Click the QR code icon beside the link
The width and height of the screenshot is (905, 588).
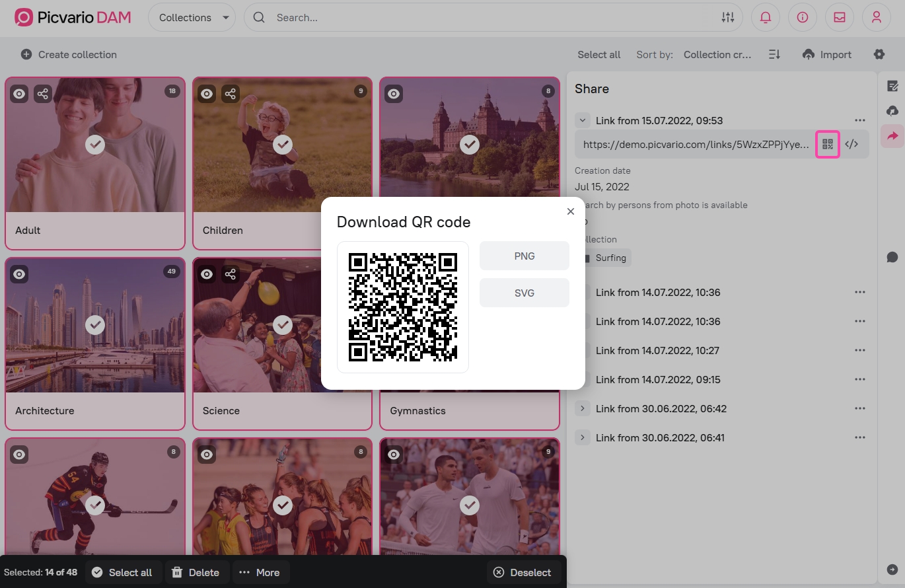coord(828,144)
